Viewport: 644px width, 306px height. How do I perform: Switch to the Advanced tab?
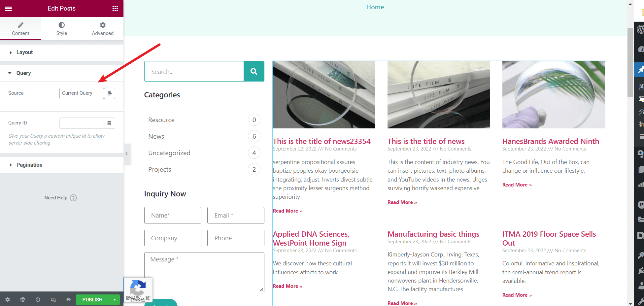[103, 29]
